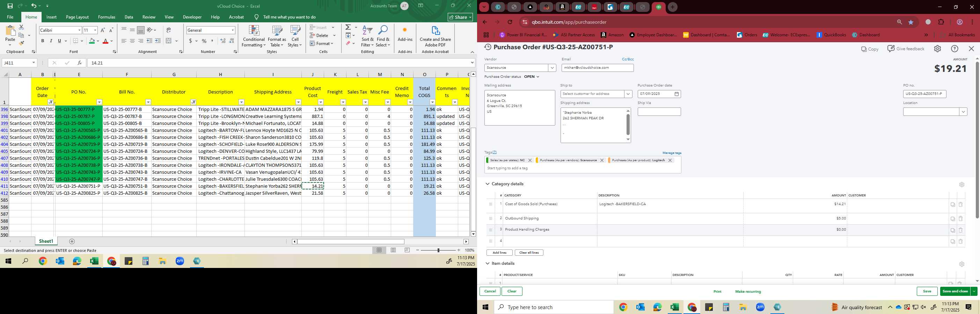Click the Percent Style icon
Screen dimensions: 980x314
pos(204,41)
